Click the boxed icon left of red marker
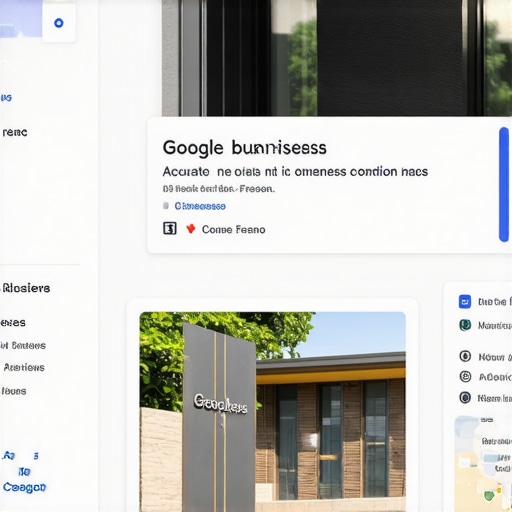This screenshot has width=512, height=512. point(170,229)
